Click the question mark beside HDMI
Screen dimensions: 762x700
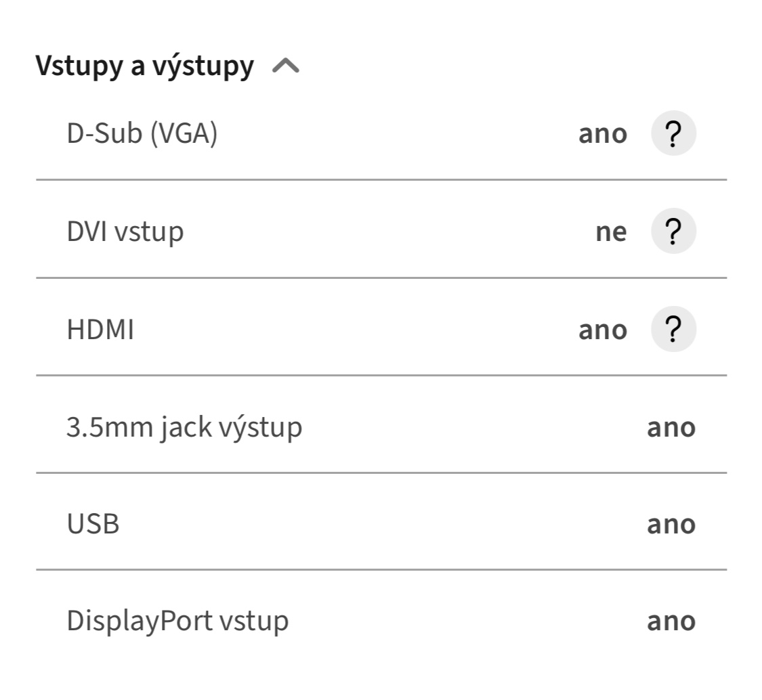point(673,330)
